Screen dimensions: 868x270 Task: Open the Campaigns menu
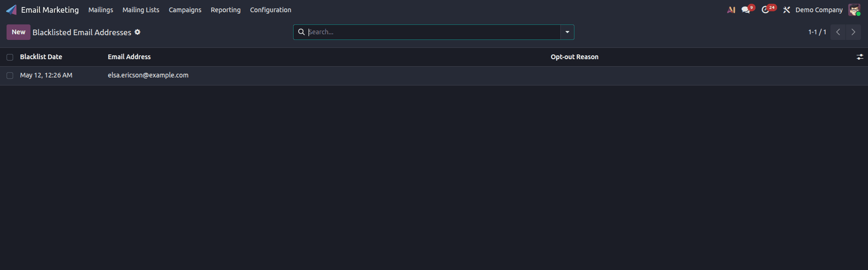tap(185, 10)
